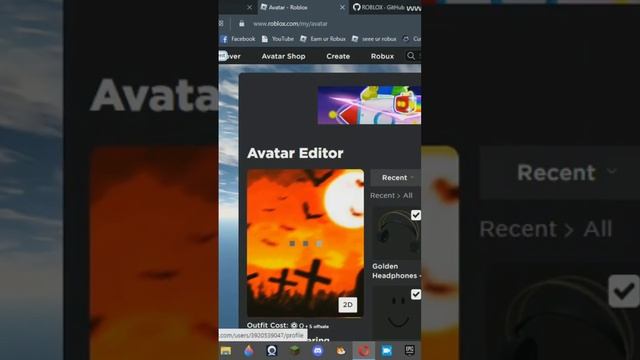Click the Facebook bookmark icon
640x360 pixels.
[x=224, y=39]
